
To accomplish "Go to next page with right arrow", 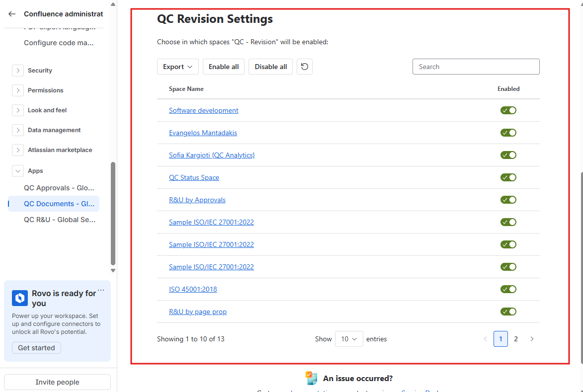I will (532, 339).
